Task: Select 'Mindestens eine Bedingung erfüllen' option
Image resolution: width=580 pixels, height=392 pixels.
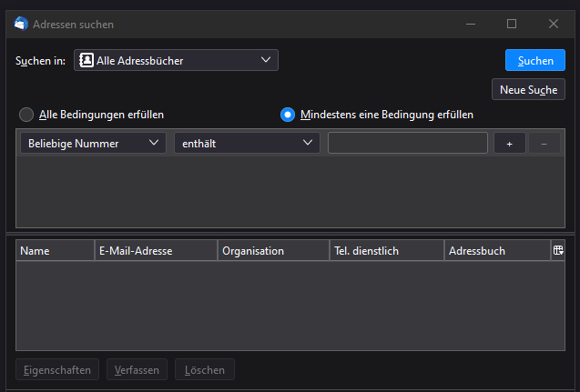Action: tap(288, 115)
